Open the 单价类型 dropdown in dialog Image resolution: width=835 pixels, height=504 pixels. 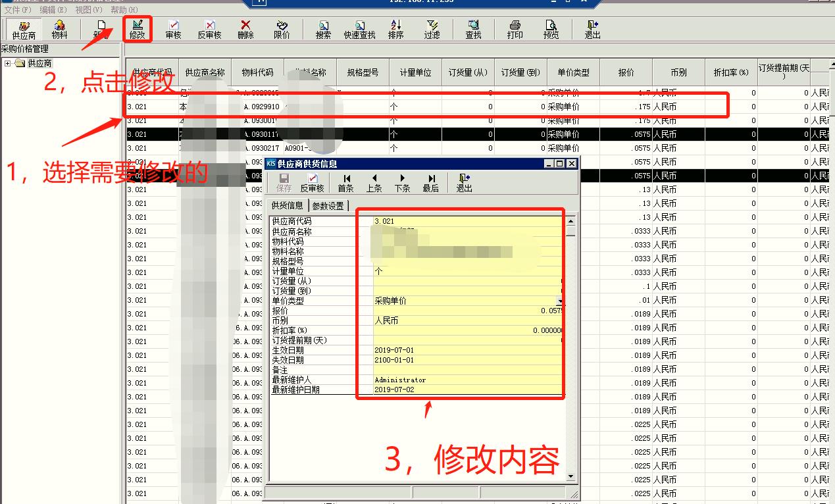pos(560,302)
